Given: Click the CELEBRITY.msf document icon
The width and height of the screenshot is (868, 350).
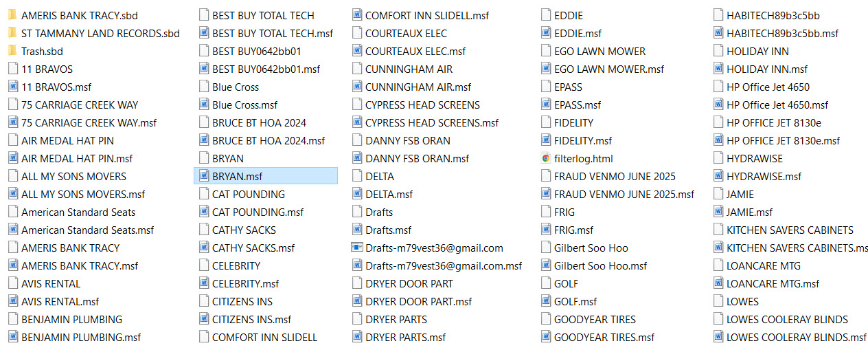Looking at the screenshot, I should 203,283.
